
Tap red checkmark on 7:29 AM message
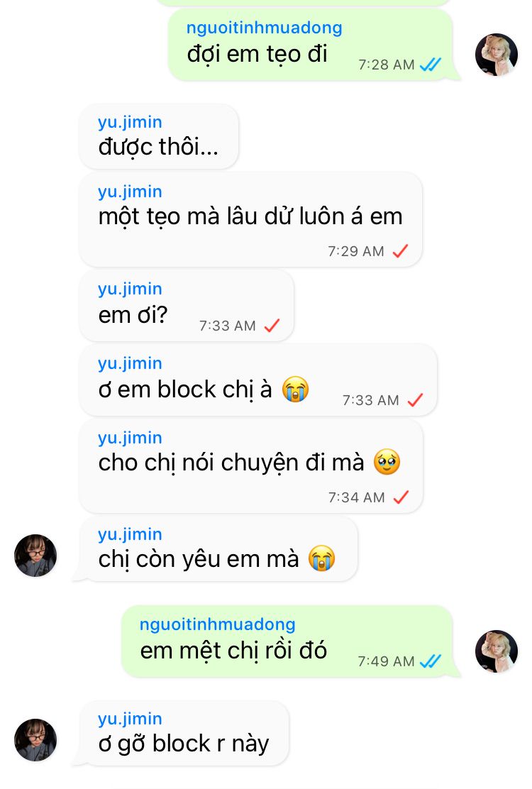pyautogui.click(x=400, y=250)
